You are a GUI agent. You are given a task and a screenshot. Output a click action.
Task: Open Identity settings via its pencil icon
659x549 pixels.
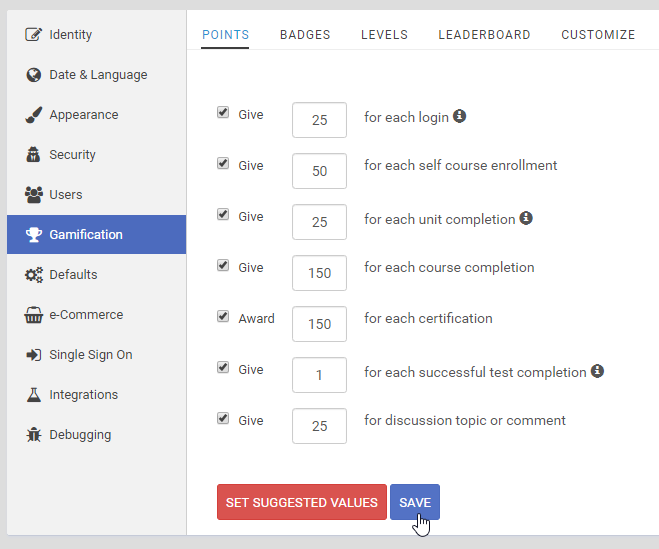34,34
